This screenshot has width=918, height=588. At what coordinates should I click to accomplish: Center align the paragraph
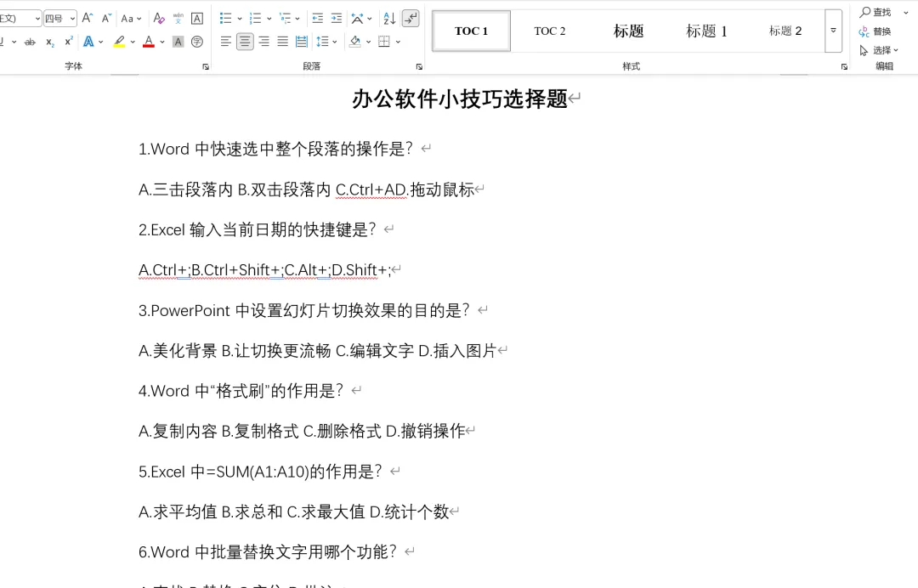pyautogui.click(x=245, y=42)
